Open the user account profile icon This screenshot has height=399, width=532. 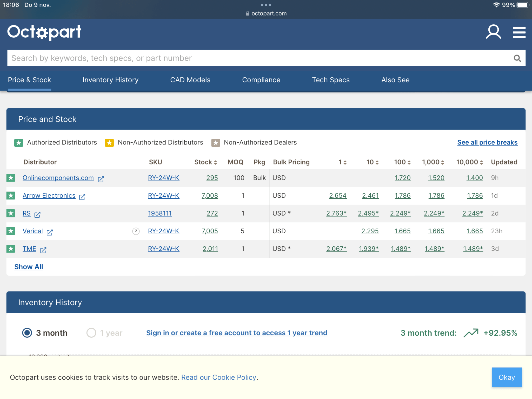[493, 32]
